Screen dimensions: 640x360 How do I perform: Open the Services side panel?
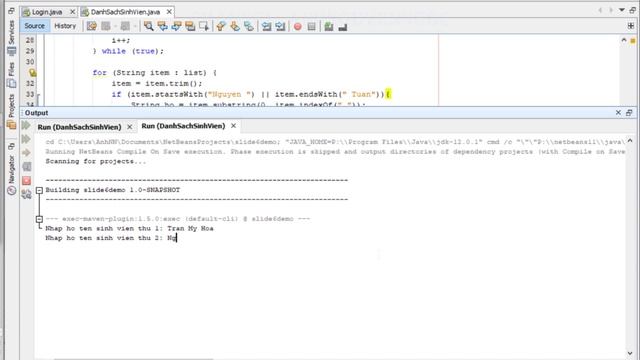(11, 38)
